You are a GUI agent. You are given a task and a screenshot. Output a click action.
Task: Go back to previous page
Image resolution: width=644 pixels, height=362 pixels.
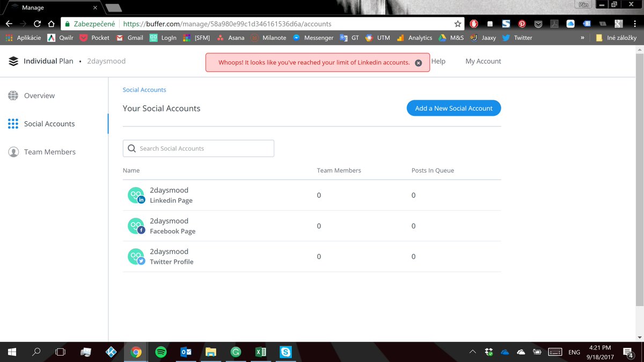coord(9,24)
